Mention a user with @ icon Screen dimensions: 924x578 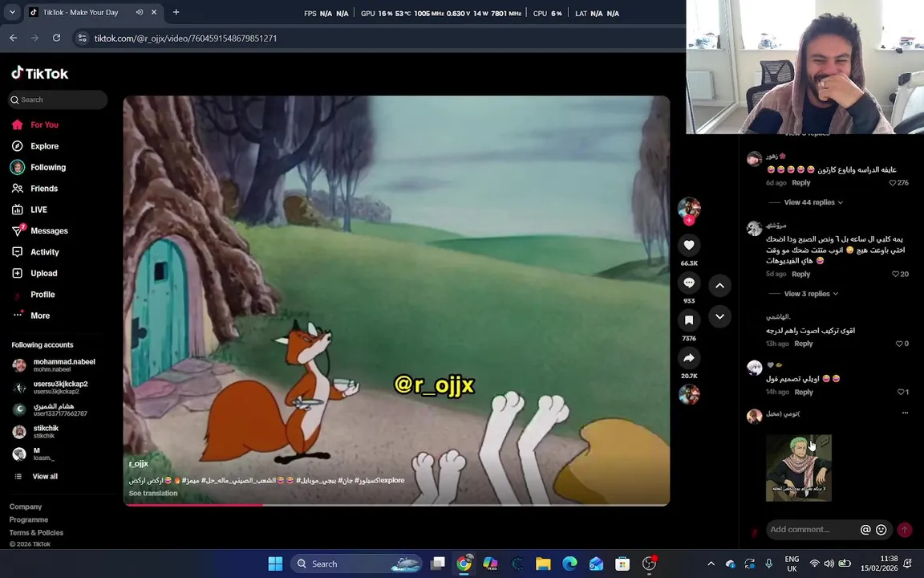[x=865, y=530]
